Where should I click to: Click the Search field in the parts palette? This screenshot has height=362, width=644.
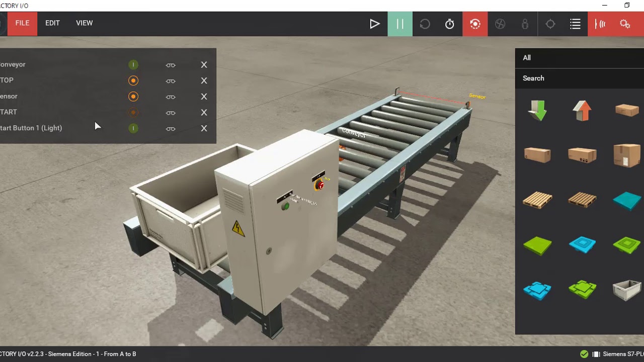580,78
